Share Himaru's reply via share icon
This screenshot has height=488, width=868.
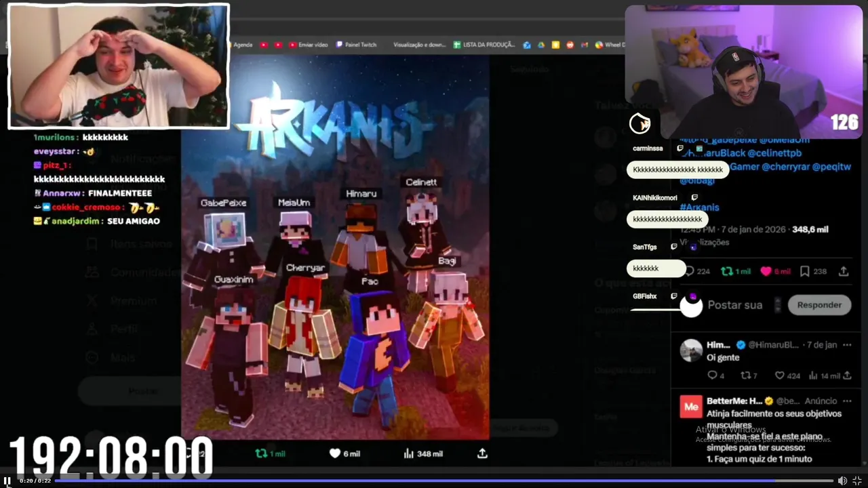847,375
